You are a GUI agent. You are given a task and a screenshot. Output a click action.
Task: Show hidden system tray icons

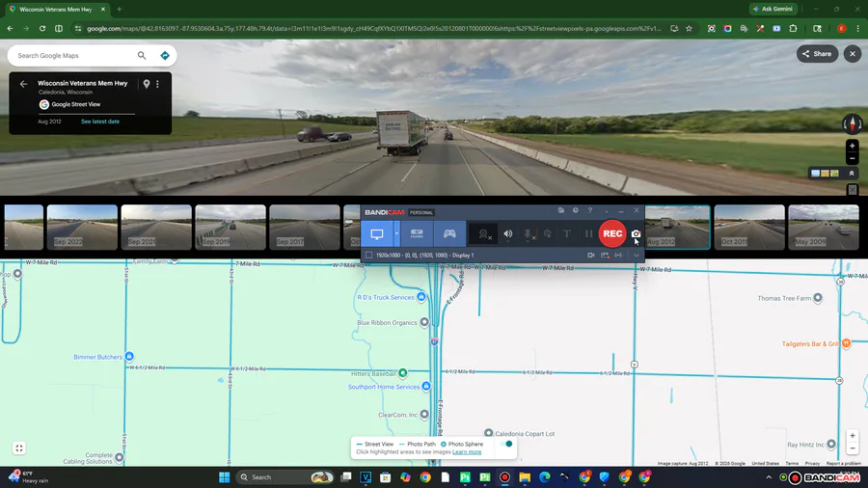pos(769,477)
